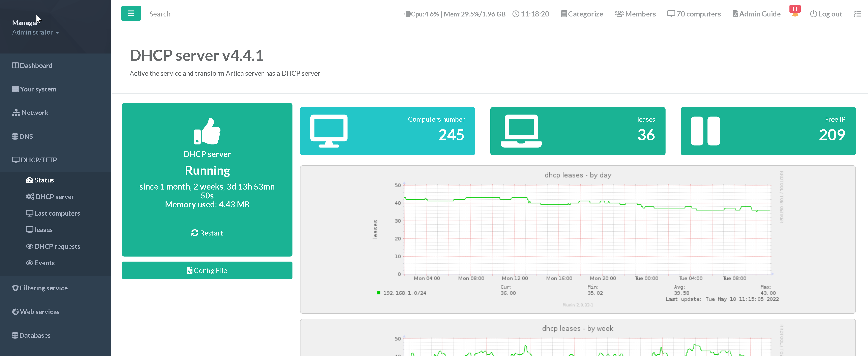Click the hamburger menu toggle button
868x356 pixels.
click(131, 13)
